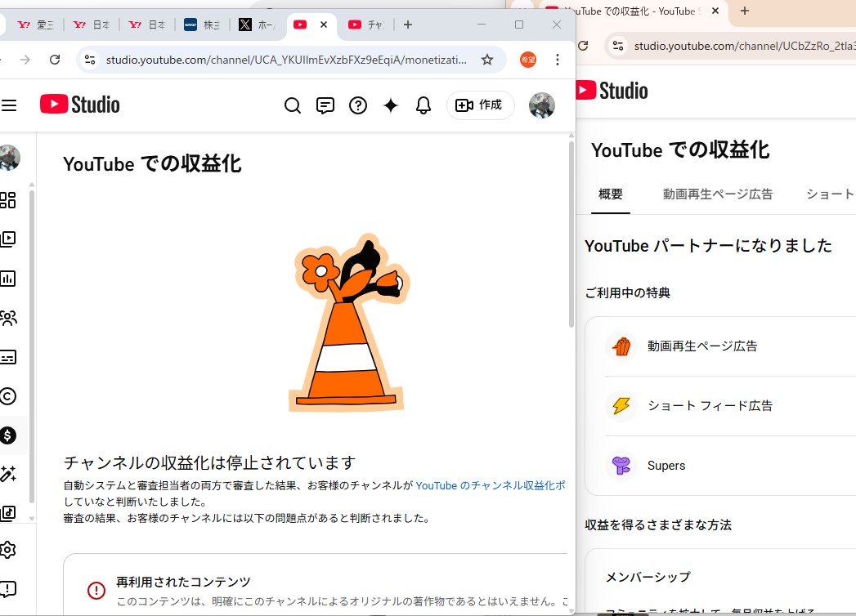Open the account avatar in left Studio header
This screenshot has width=856, height=616.
coord(542,105)
